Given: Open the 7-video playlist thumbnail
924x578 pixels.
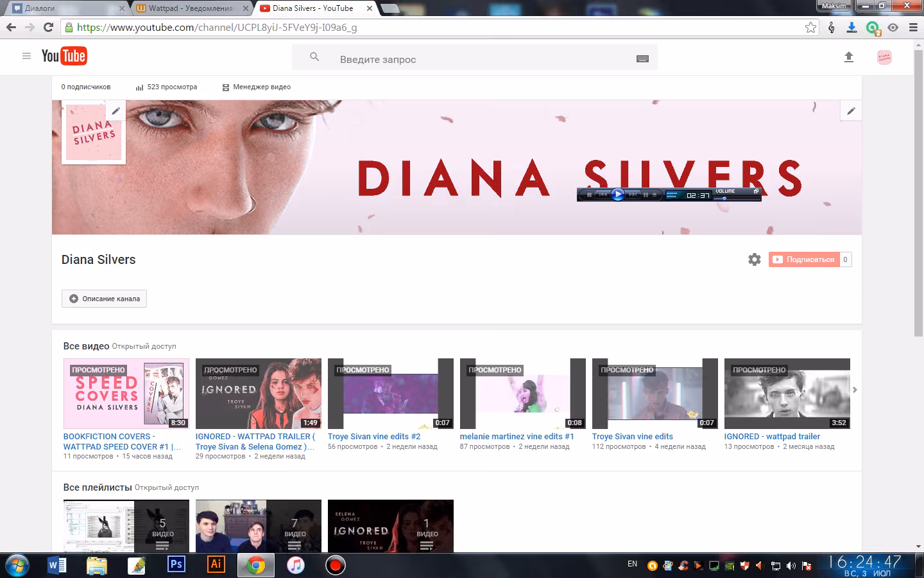Looking at the screenshot, I should point(259,526).
